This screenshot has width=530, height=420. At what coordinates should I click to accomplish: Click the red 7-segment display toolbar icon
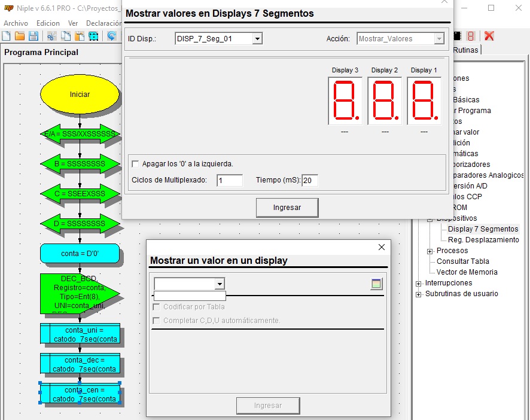[471, 36]
